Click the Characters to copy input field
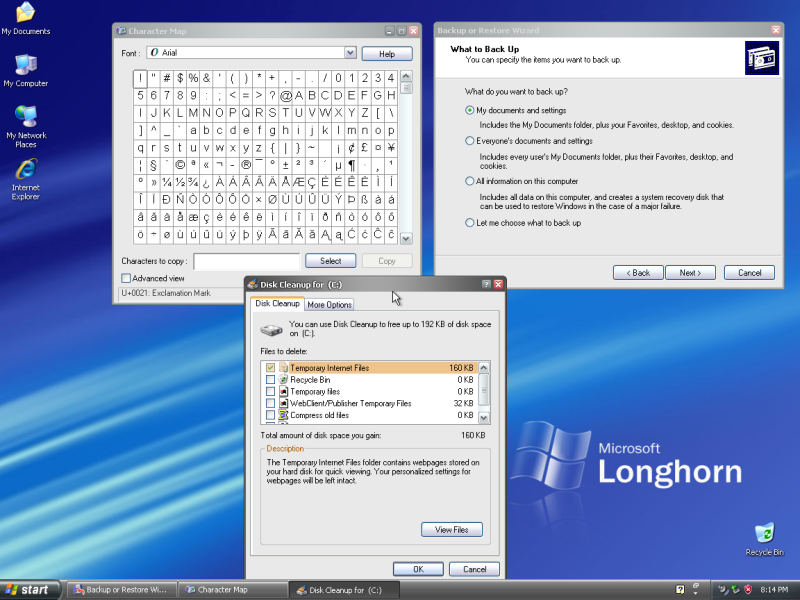800x600 pixels. tap(250, 261)
